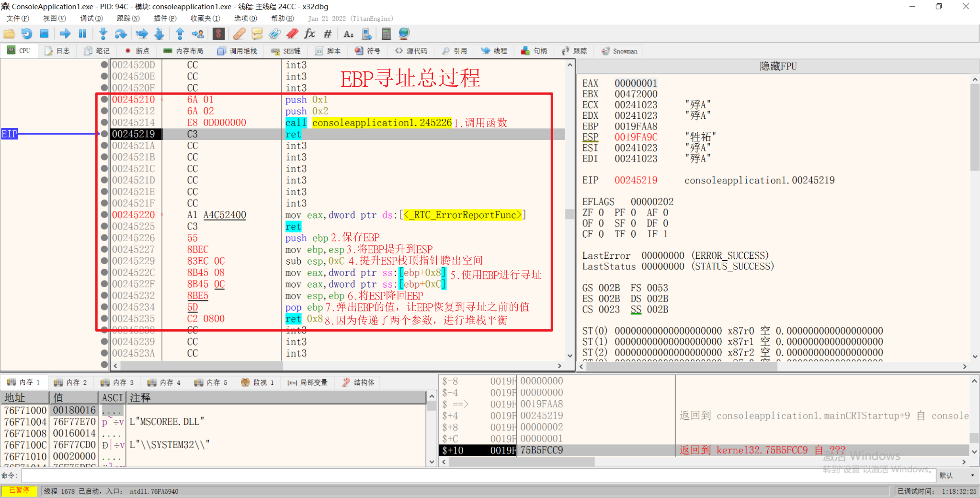Run the program with the blue arrow
980x498 pixels.
(x=65, y=34)
